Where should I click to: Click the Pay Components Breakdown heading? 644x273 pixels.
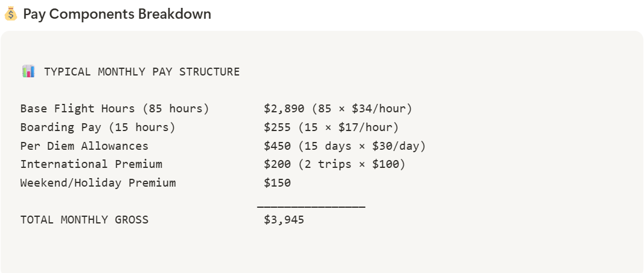coord(117,14)
